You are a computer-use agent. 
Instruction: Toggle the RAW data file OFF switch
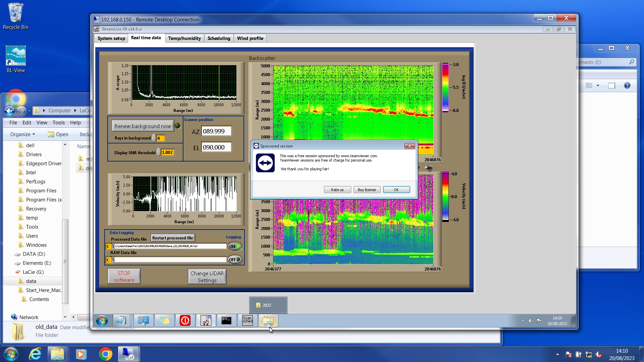pos(235,259)
